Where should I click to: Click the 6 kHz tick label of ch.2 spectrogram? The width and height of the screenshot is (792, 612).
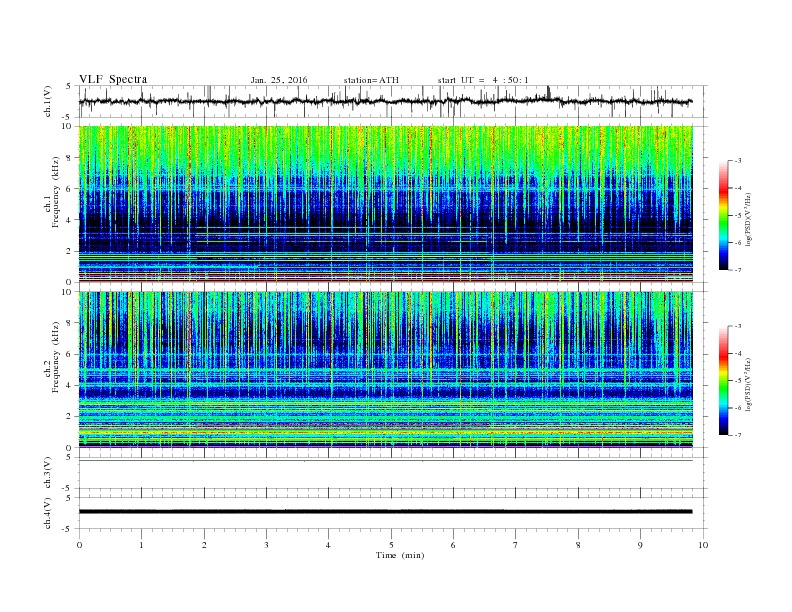point(69,354)
